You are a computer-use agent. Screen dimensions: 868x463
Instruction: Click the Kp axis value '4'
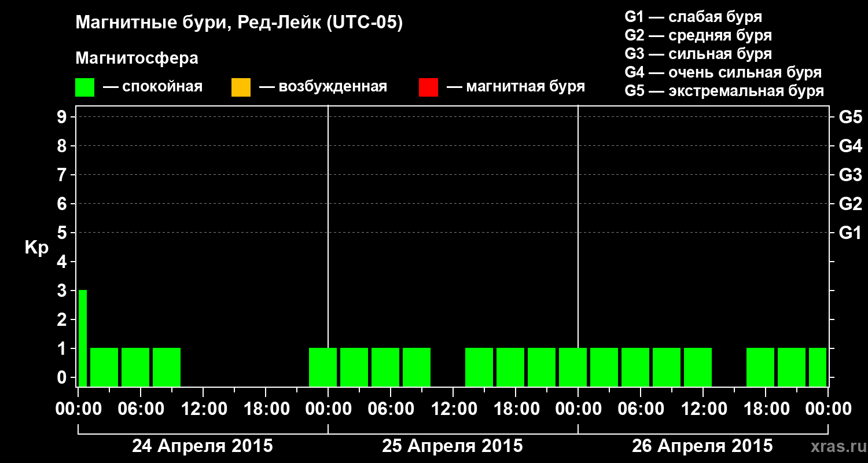tap(63, 262)
